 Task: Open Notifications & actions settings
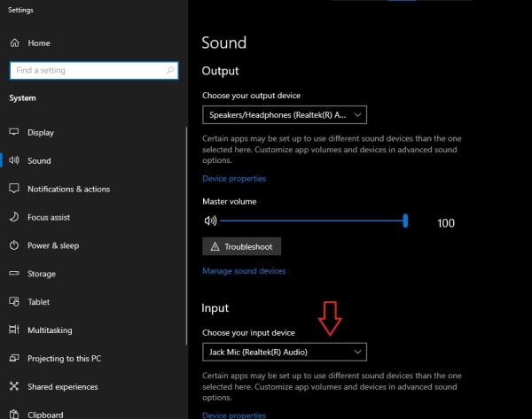point(68,190)
